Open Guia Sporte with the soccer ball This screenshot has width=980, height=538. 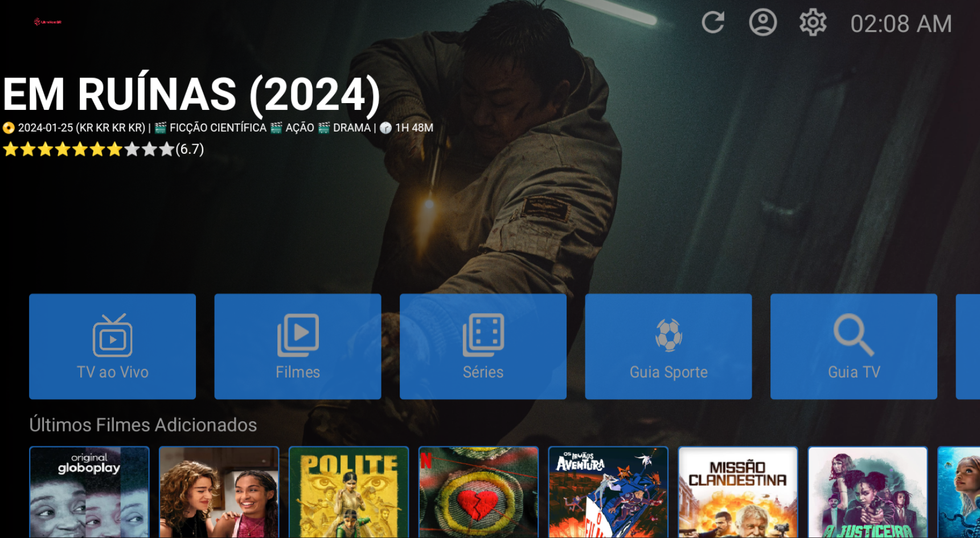pyautogui.click(x=668, y=346)
